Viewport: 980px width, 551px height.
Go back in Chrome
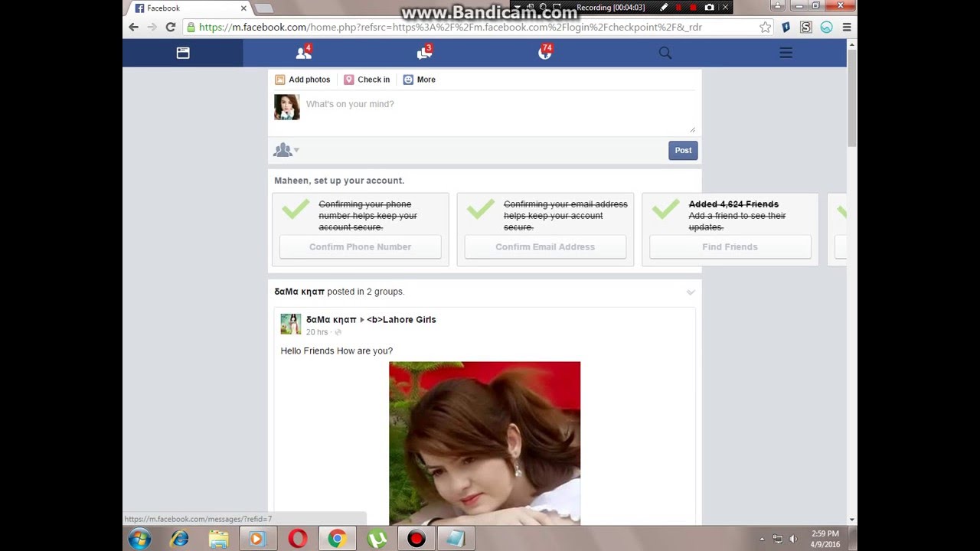pos(134,27)
